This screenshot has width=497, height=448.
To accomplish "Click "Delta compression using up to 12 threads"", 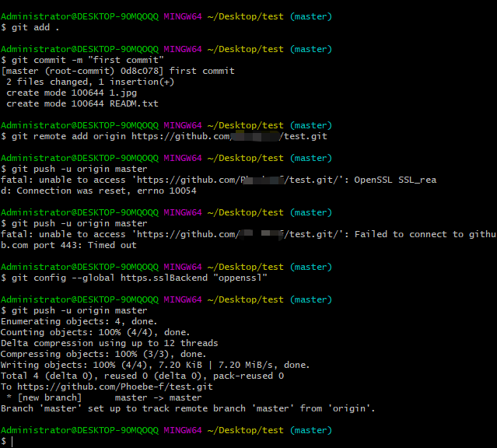I will 110,343.
